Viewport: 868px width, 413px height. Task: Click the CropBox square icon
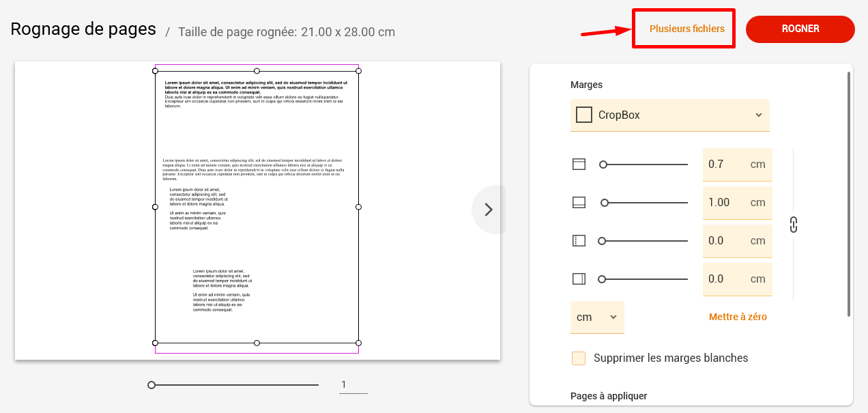pyautogui.click(x=584, y=115)
